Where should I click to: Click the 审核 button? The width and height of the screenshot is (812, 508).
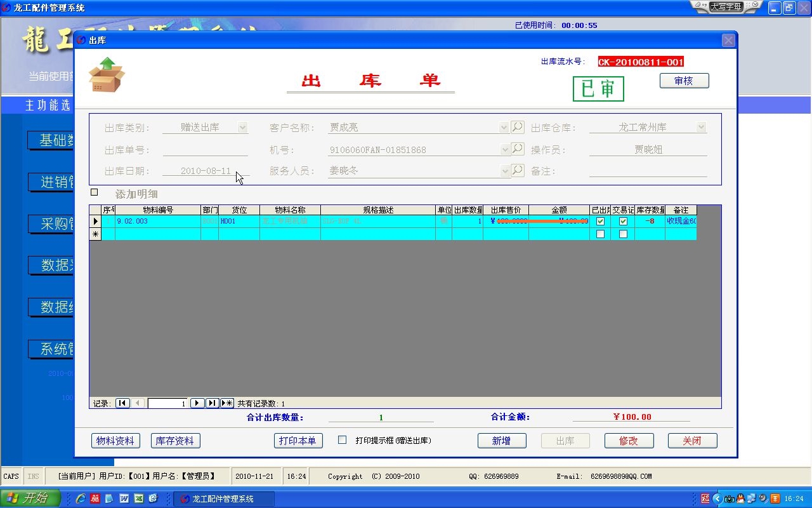coord(684,81)
